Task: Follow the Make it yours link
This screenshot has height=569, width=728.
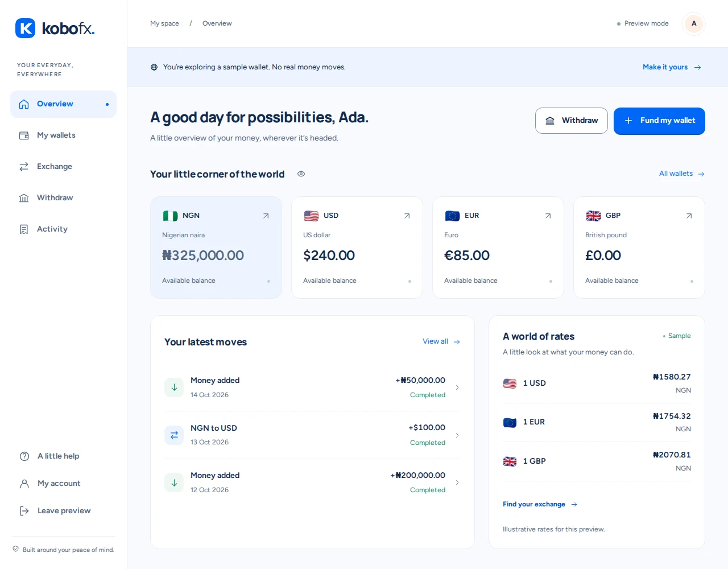Action: coord(672,67)
